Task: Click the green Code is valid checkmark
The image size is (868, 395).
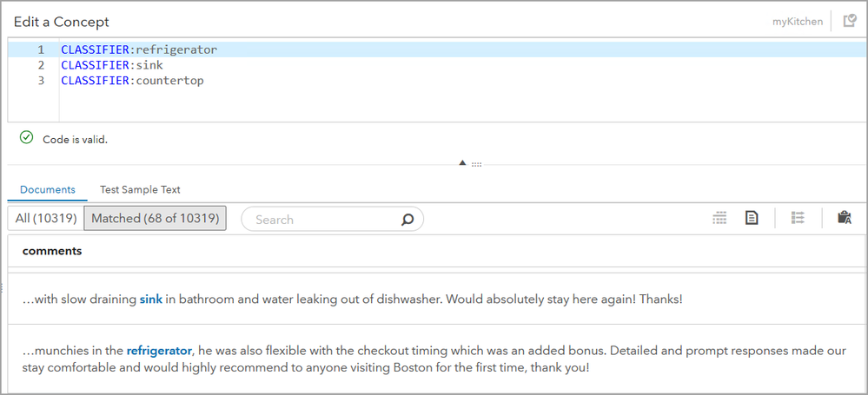Action: pyautogui.click(x=26, y=138)
